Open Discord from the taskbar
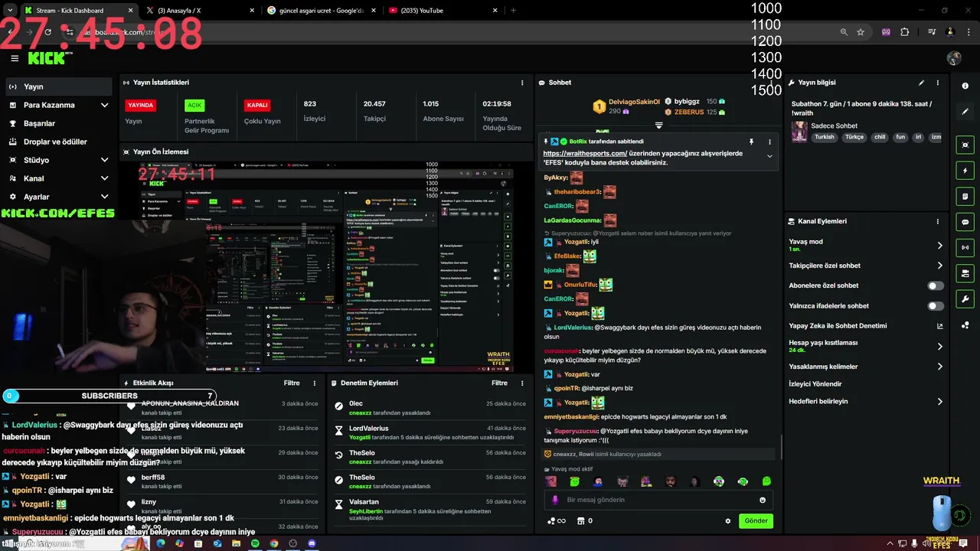This screenshot has height=551, width=980. click(x=311, y=543)
